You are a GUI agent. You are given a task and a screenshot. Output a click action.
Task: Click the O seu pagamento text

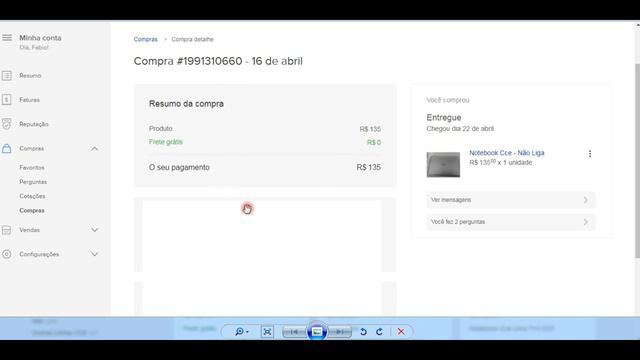pyautogui.click(x=179, y=167)
